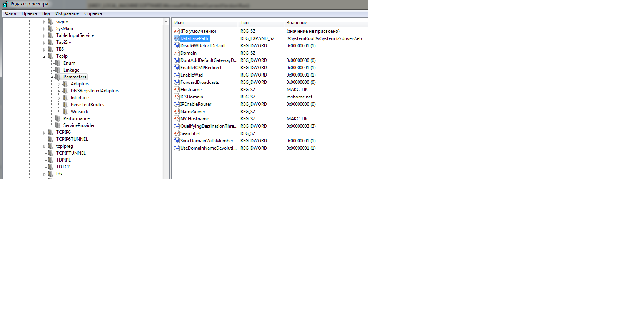The width and height of the screenshot is (644, 330).
Task: Select the QualifyingDestinationThre... value
Action: (209, 126)
